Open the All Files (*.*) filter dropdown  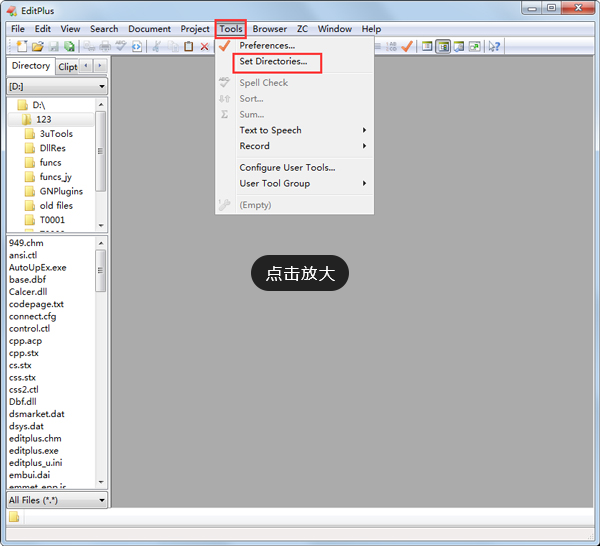click(56, 500)
